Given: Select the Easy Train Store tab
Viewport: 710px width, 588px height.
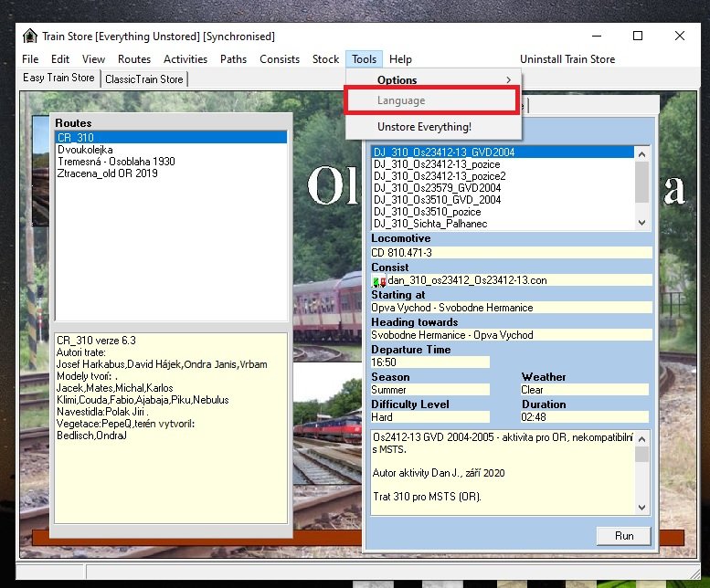Looking at the screenshot, I should point(58,79).
